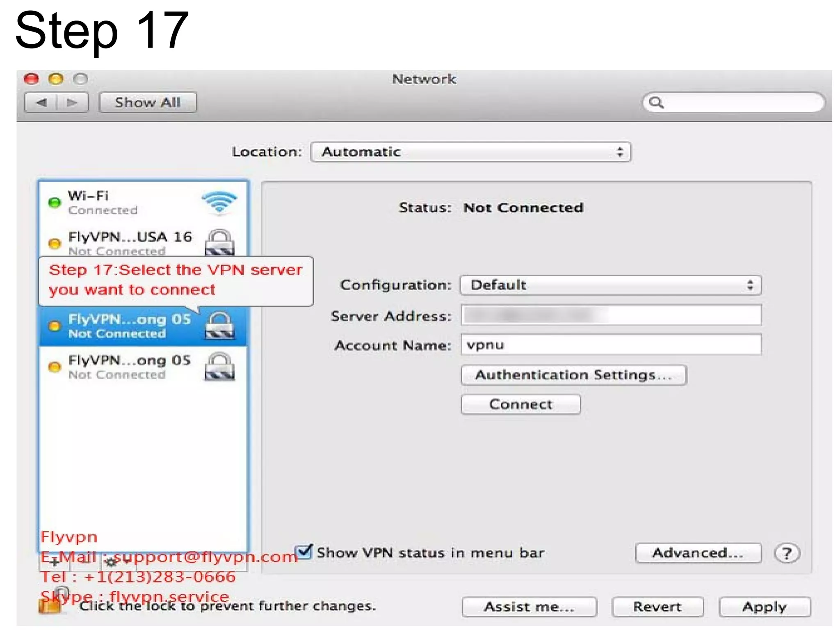The image size is (840, 630).
Task: Open the Location dropdown set to Automatic
Action: (x=470, y=152)
